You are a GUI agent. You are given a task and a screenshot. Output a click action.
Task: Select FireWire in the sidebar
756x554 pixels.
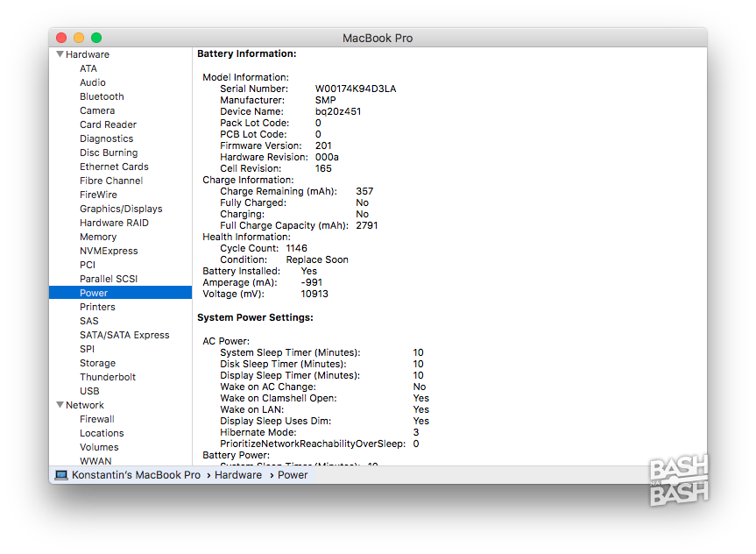click(98, 195)
